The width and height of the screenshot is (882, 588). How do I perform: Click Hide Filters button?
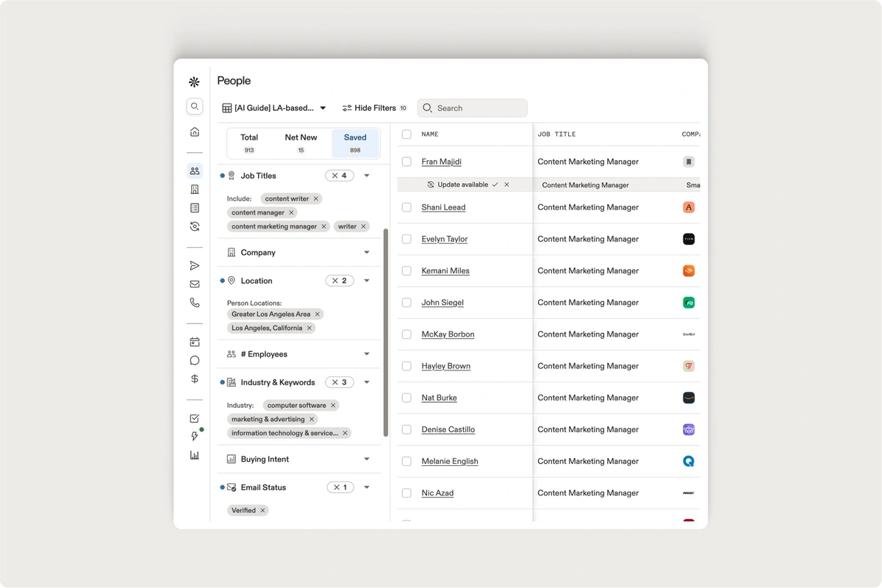(374, 108)
